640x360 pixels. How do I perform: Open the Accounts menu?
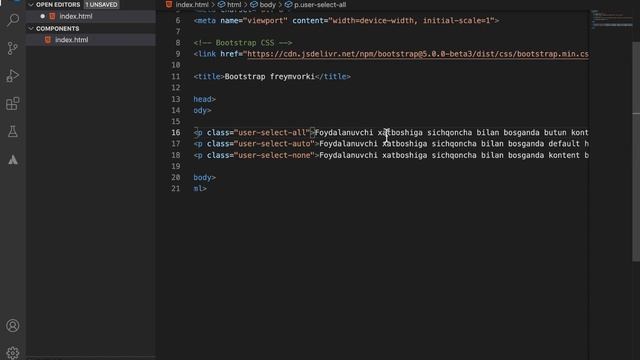[x=13, y=326]
